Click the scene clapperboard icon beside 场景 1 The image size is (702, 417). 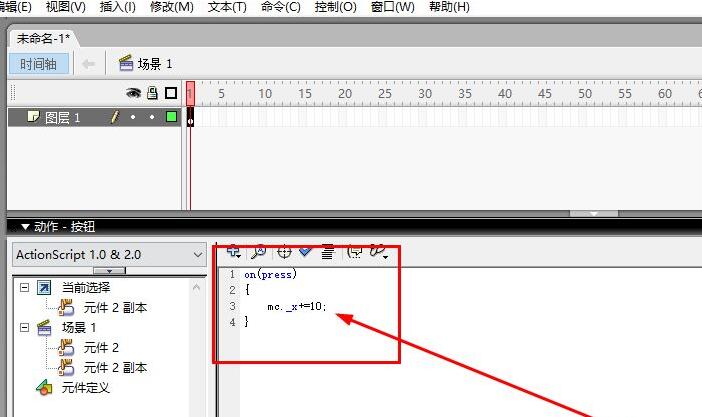pos(126,63)
